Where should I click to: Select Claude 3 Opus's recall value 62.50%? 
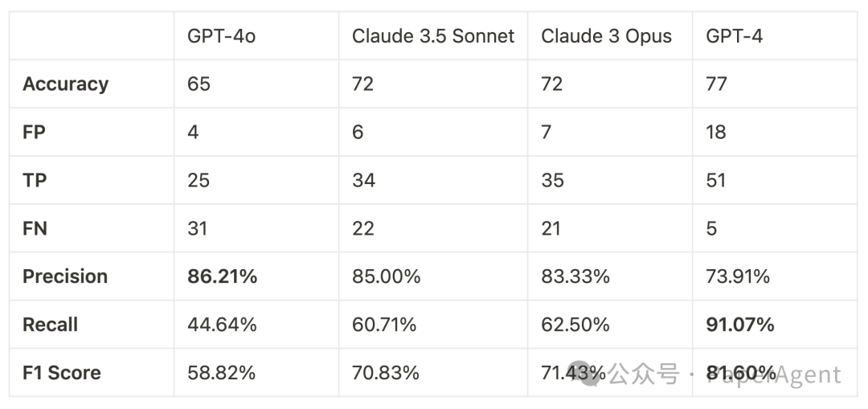pos(575,325)
